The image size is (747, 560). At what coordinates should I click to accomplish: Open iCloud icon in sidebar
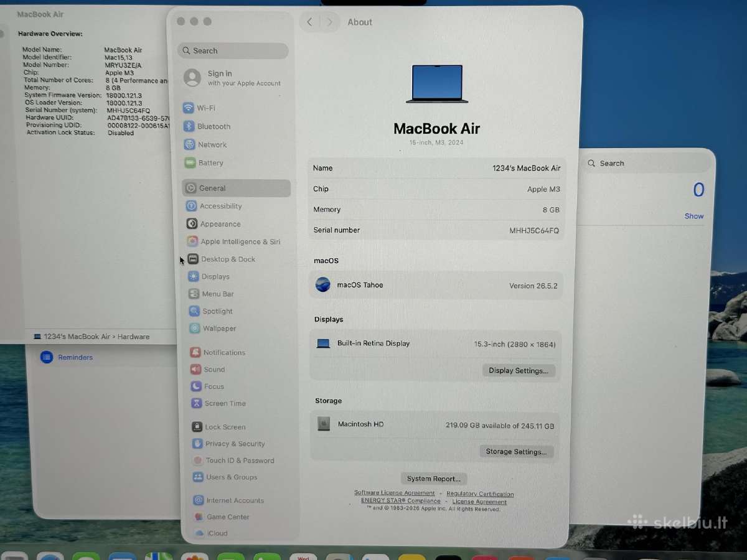(199, 533)
